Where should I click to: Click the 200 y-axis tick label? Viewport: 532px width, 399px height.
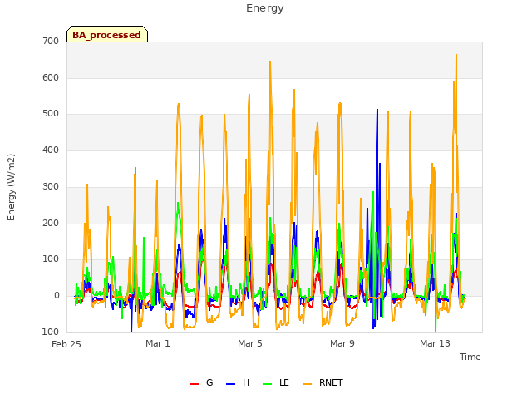[51, 224]
